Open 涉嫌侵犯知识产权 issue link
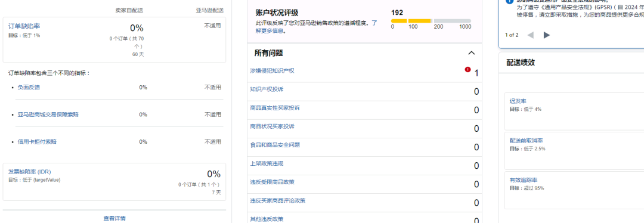644x223 pixels. click(272, 70)
